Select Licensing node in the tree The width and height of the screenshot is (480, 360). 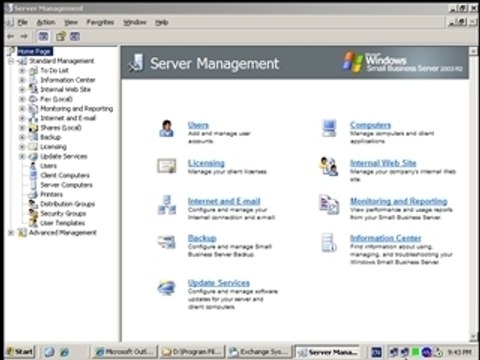click(53, 147)
